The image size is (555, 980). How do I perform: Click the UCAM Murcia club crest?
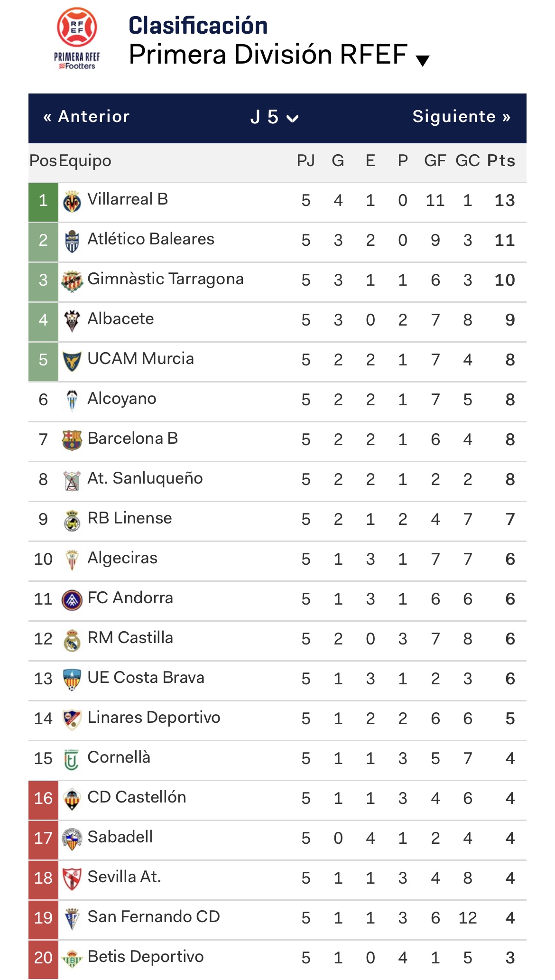click(x=72, y=361)
